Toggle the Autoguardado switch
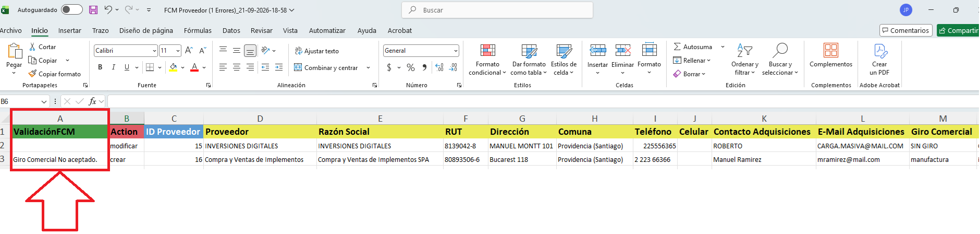The image size is (980, 234). click(72, 10)
